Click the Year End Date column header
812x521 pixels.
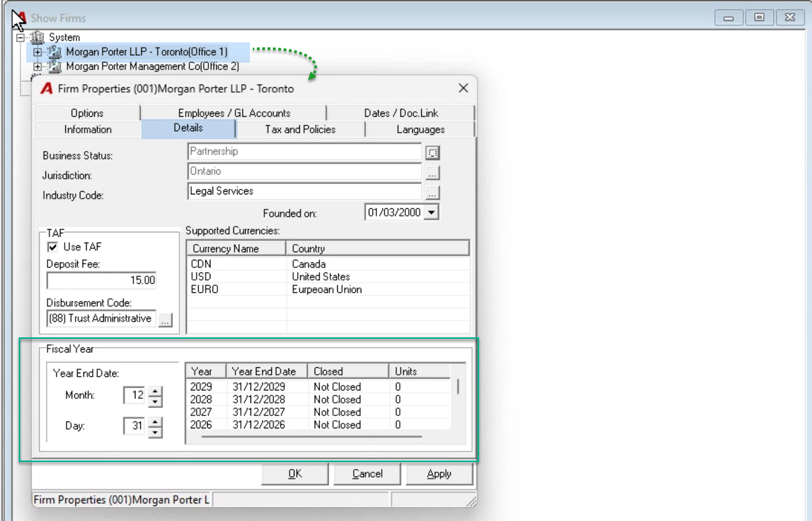point(267,371)
